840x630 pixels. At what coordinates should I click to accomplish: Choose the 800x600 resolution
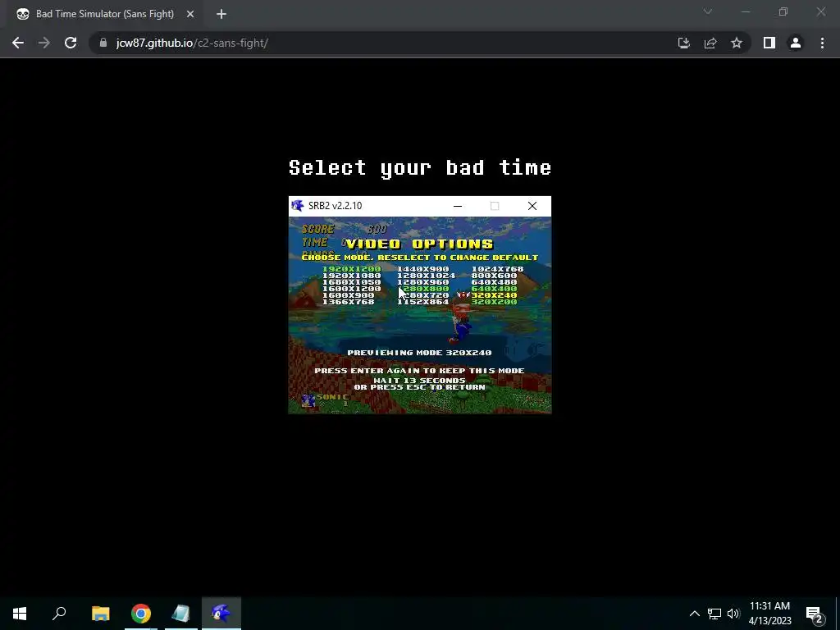494,276
